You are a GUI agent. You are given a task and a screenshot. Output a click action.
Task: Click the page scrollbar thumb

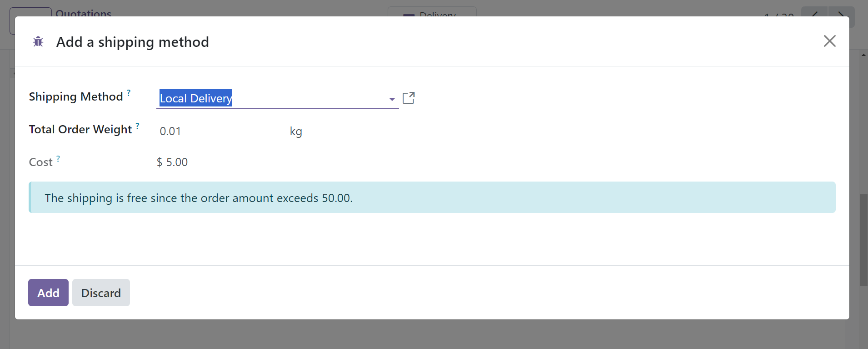(x=863, y=240)
